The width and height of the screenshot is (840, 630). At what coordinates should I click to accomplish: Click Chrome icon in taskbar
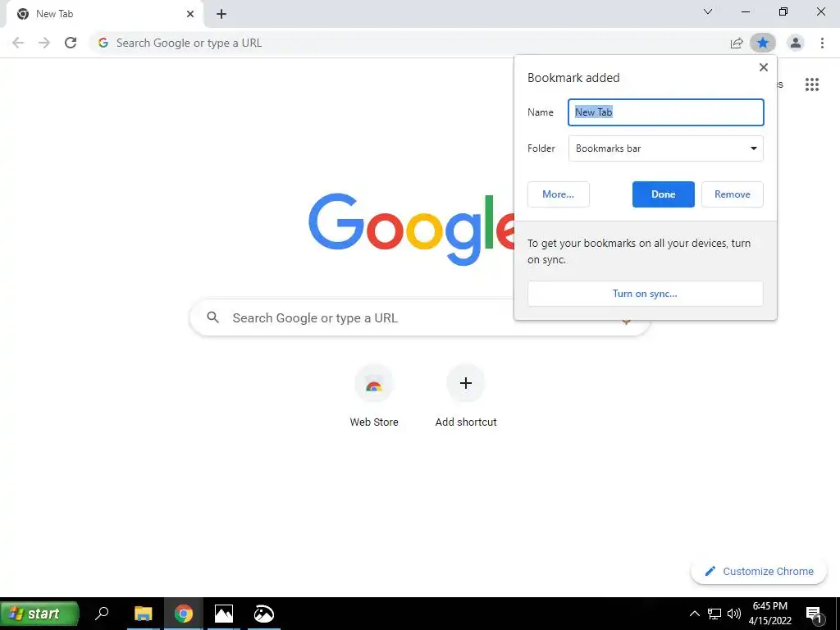pos(183,614)
